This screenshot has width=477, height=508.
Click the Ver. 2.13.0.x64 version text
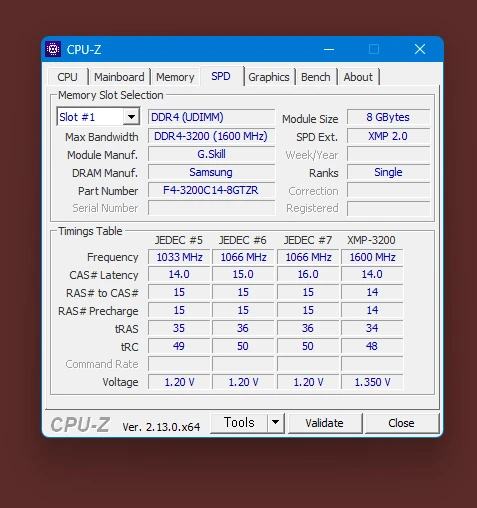pos(161,427)
